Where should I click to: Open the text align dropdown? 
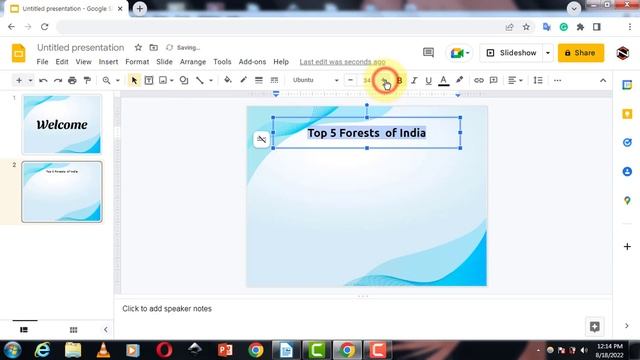515,80
